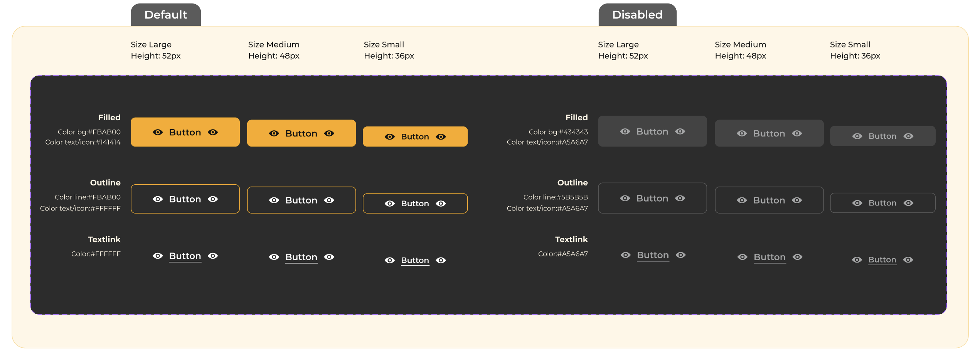This screenshot has height=357, width=980.
Task: Click the Disabled large Textlink Button link
Action: (x=653, y=255)
